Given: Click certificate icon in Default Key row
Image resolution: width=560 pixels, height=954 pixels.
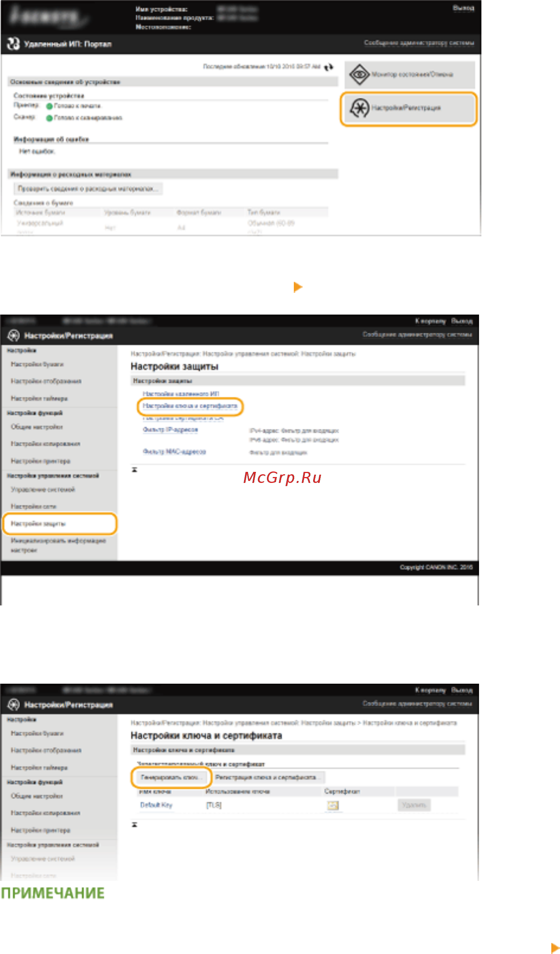Looking at the screenshot, I should [333, 805].
